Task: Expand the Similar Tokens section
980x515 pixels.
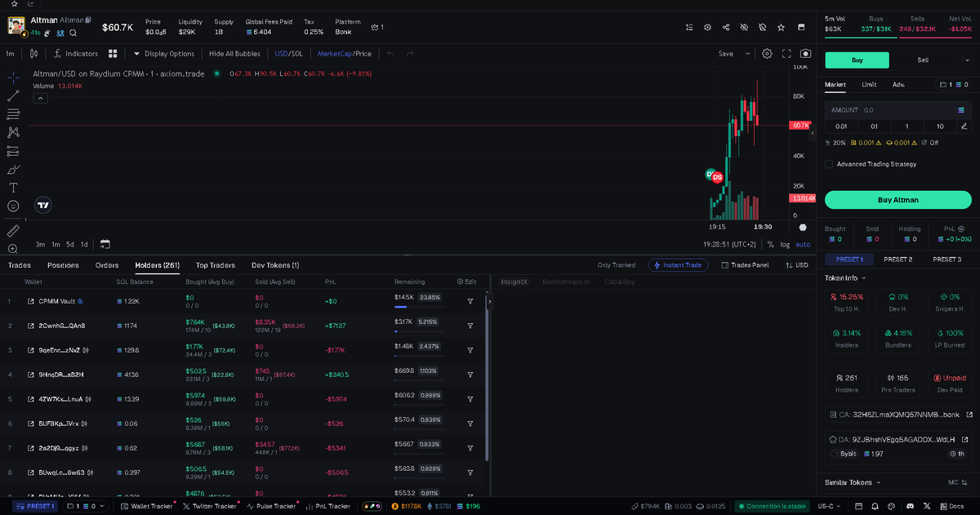Action: 853,482
